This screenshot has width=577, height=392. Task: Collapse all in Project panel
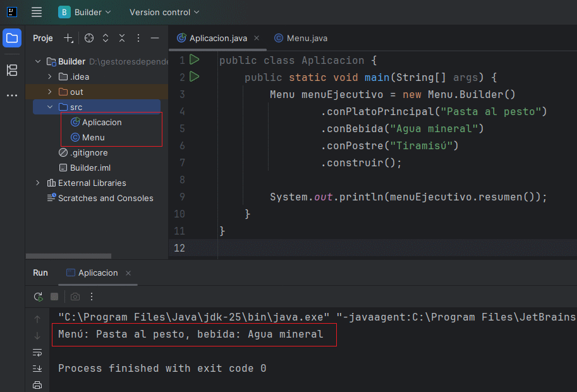point(122,38)
